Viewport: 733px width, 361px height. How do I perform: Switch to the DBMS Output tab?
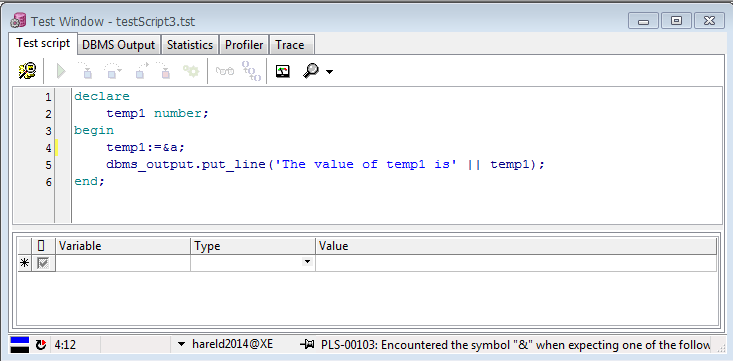(x=118, y=45)
